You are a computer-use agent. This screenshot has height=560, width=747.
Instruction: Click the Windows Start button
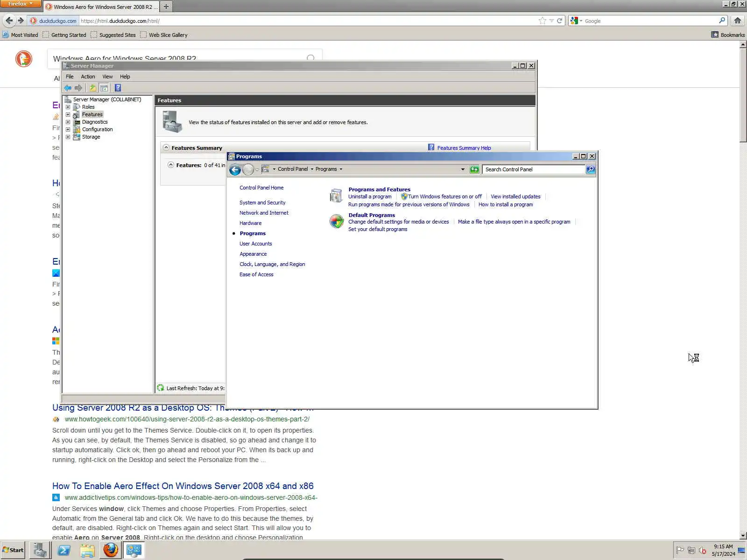coord(13,550)
